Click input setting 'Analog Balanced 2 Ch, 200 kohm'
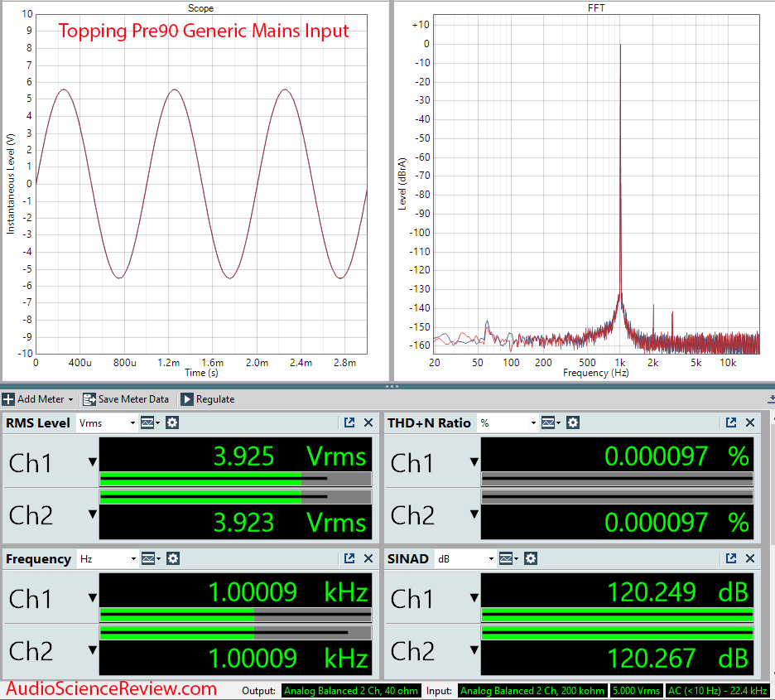 [x=532, y=691]
